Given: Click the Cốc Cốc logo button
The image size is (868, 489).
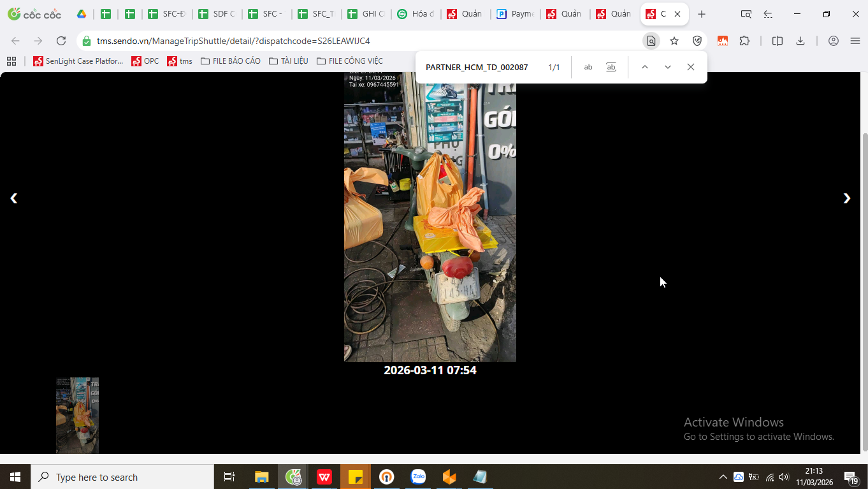Looking at the screenshot, I should click(34, 14).
